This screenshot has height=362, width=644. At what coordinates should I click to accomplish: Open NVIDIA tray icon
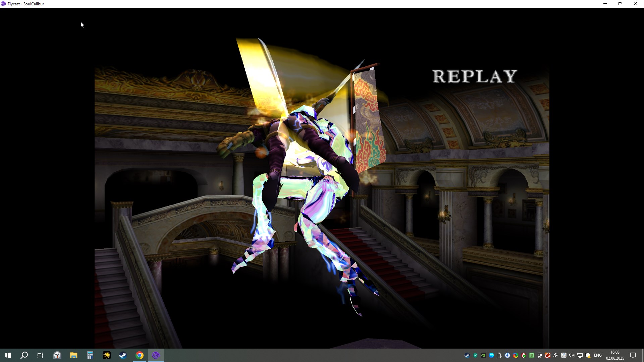(483, 355)
